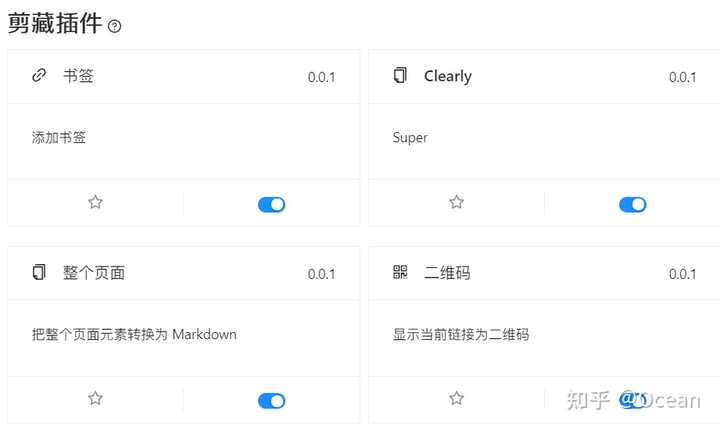This screenshot has width=720, height=429.
Task: Click the copy icon on Clearly card
Action: pos(401,75)
